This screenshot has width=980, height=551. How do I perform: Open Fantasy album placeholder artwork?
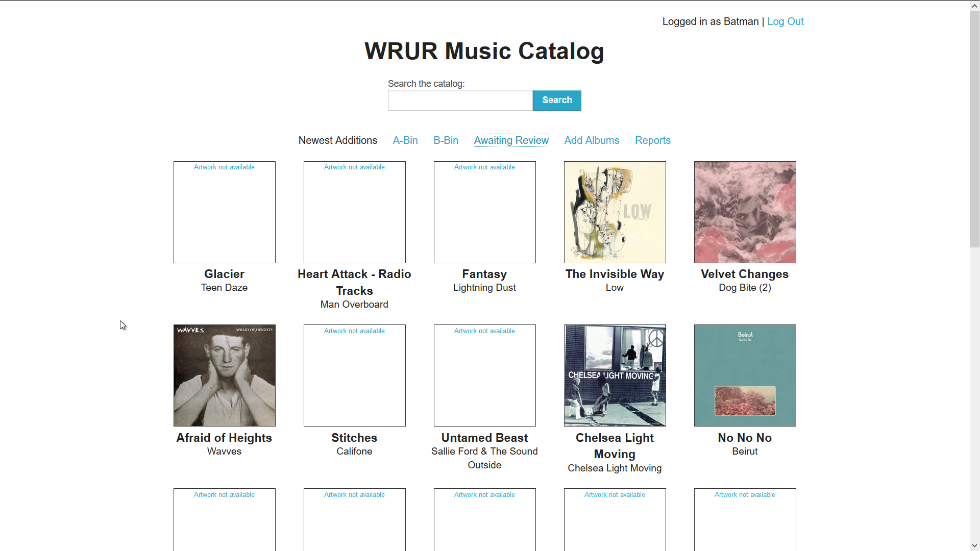pos(484,212)
